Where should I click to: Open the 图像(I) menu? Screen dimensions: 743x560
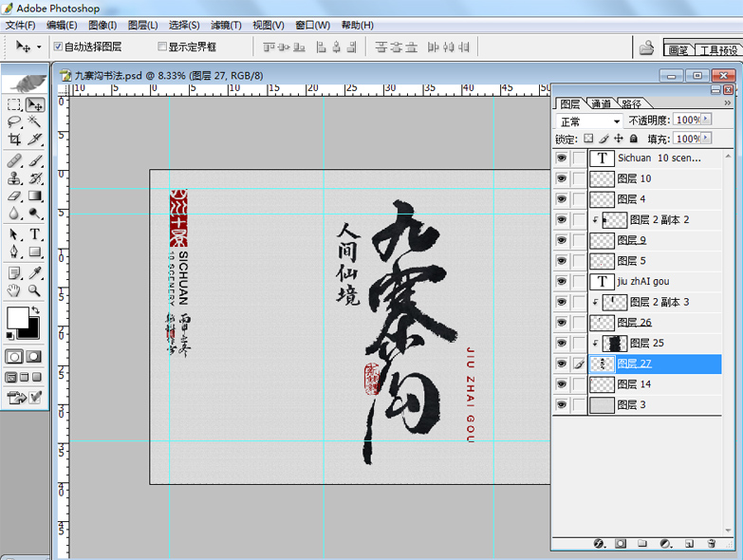click(102, 25)
